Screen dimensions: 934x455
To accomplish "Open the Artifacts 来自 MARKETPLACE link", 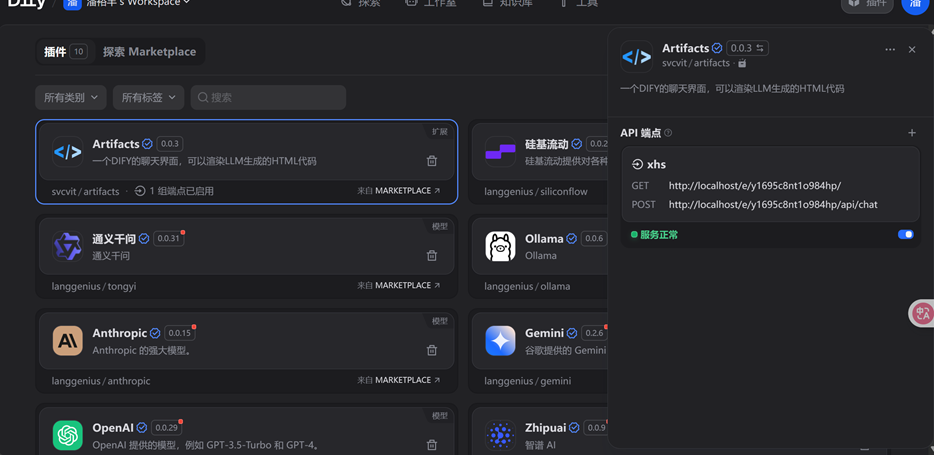I will pos(398,191).
